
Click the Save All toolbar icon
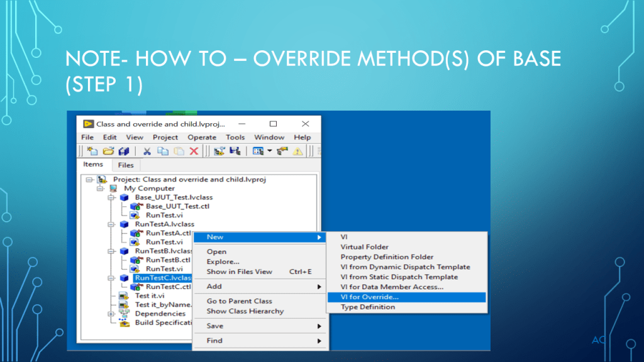pyautogui.click(x=123, y=151)
